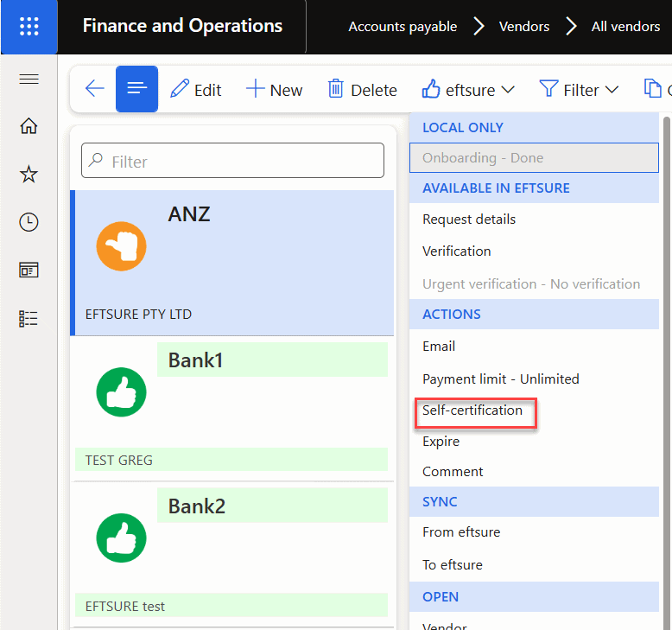
Task: Click Vendors breadcrumb
Action: 523,27
